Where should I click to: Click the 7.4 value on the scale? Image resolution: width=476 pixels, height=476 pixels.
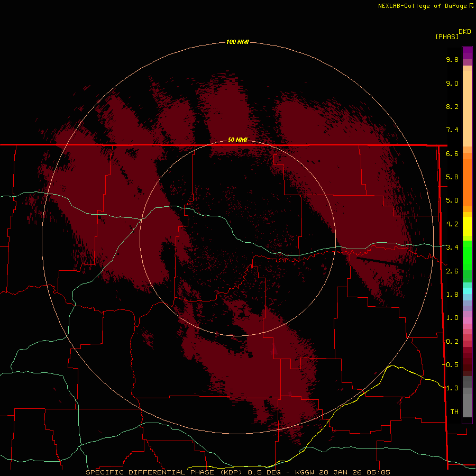452,130
